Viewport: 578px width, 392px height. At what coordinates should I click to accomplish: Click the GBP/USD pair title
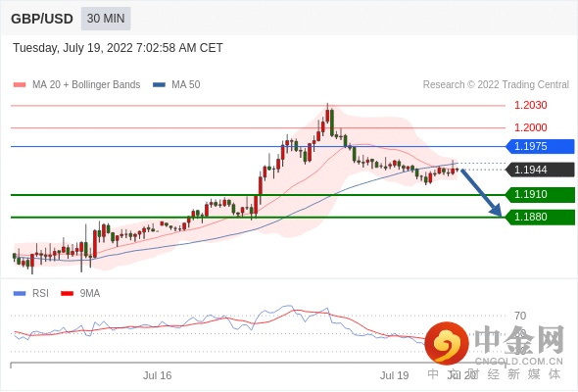point(42,19)
